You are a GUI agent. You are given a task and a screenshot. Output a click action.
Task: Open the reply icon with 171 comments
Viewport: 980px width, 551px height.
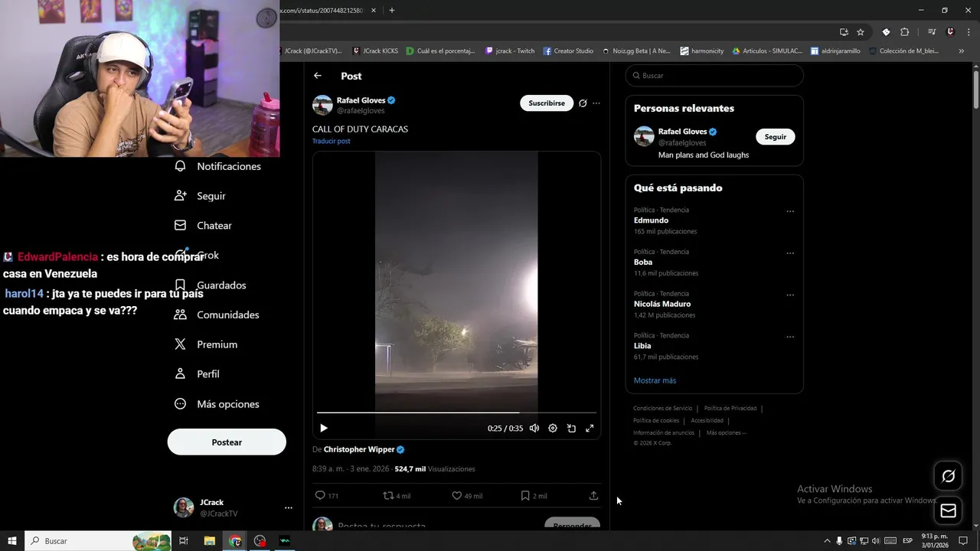tap(327, 496)
